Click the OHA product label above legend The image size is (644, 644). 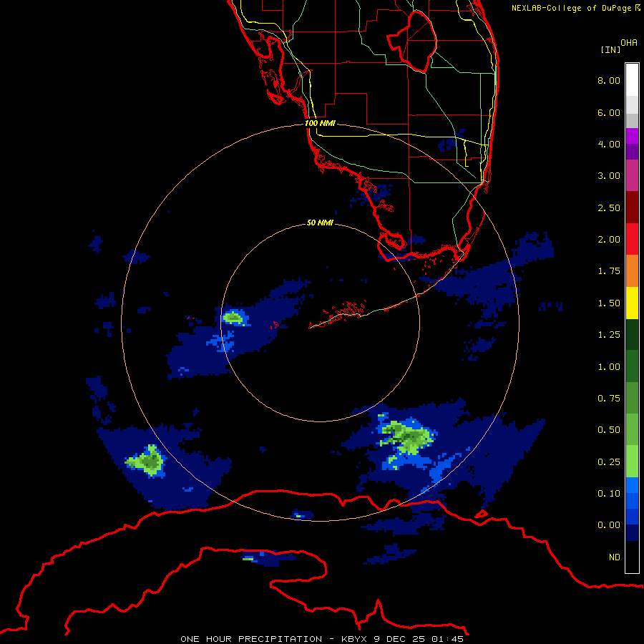coord(629,43)
